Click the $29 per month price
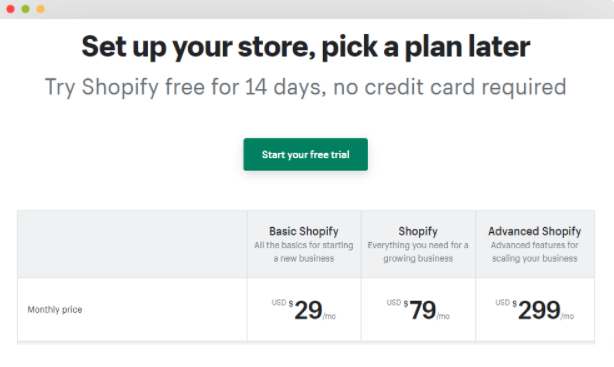Image resolution: width=614 pixels, height=367 pixels. (304, 310)
